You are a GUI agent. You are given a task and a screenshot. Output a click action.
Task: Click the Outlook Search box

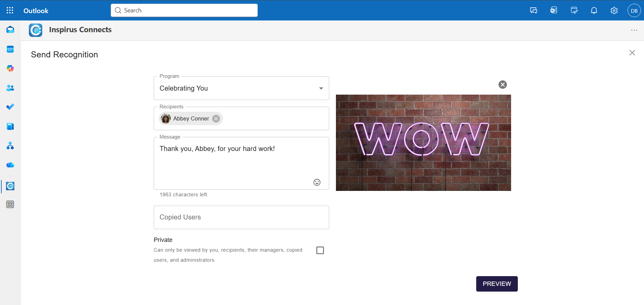point(184,10)
